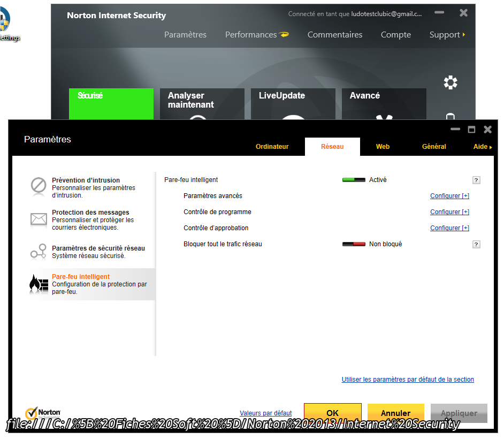Click the desktop shortcut icon at top left
The image size is (504, 439).
click(x=5, y=19)
